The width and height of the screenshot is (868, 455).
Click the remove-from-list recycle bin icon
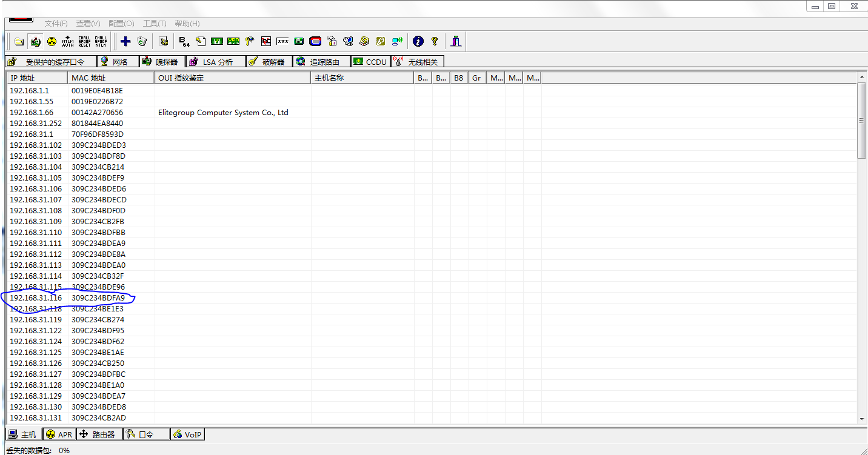[x=142, y=41]
